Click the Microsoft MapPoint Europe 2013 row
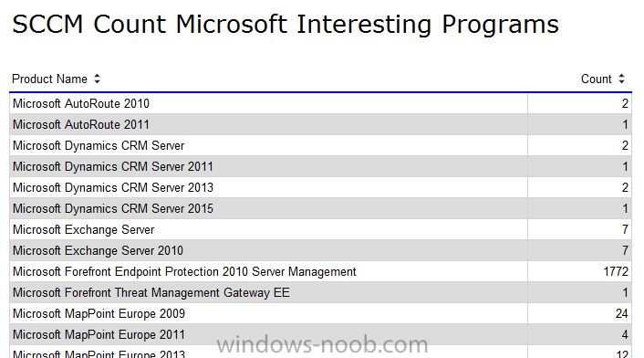 click(x=320, y=352)
